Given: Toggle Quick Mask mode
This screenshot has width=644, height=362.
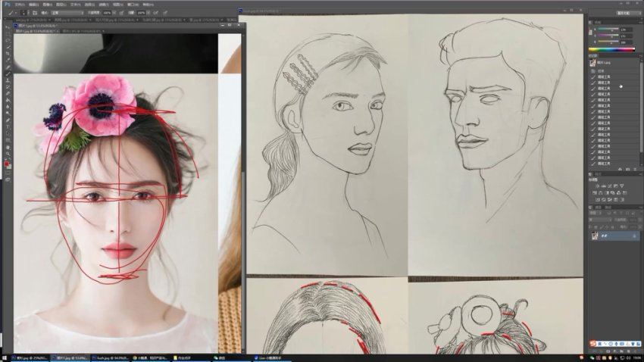Looking at the screenshot, I should (x=8, y=173).
